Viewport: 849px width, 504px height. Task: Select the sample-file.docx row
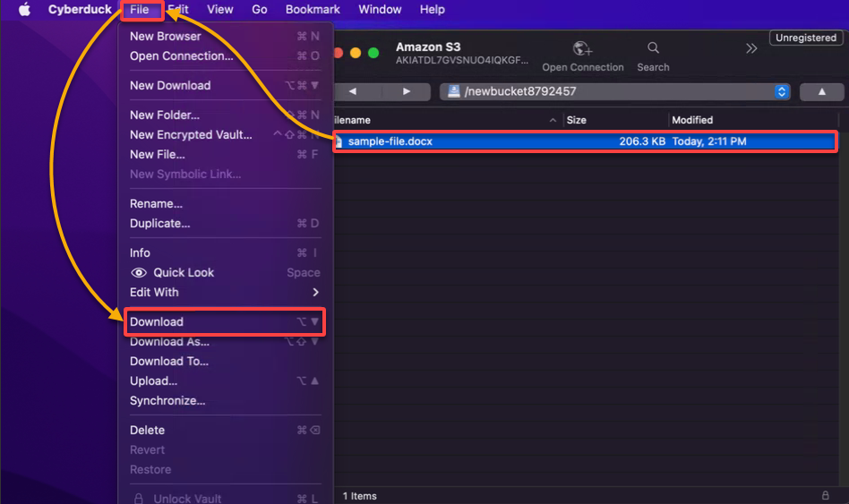pyautogui.click(x=586, y=141)
